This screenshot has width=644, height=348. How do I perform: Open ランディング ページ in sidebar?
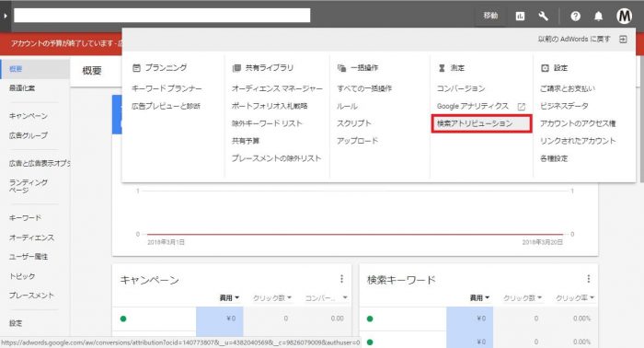pos(29,186)
